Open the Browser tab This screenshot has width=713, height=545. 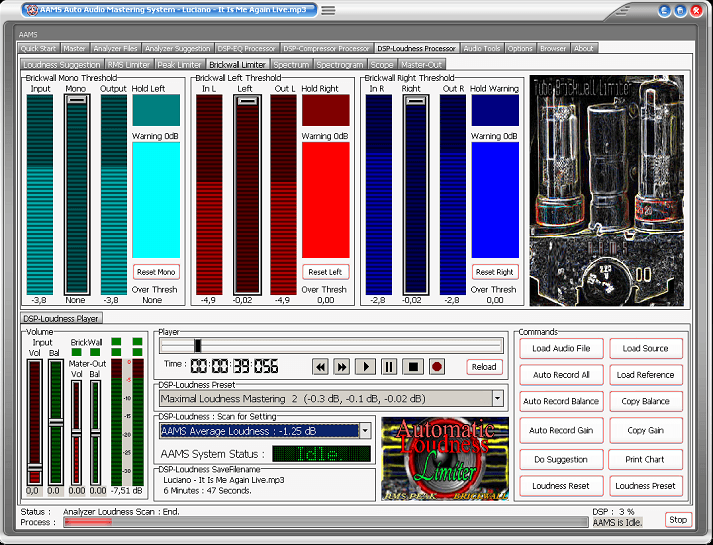click(553, 48)
